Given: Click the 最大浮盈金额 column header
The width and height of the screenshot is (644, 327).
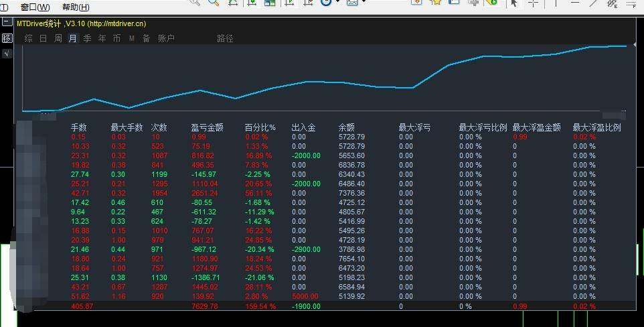Looking at the screenshot, I should tap(536, 127).
